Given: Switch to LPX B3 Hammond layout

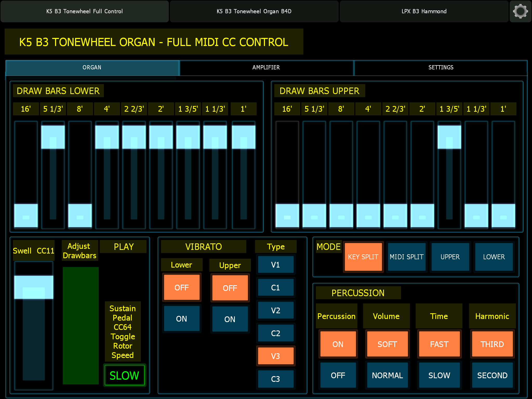Looking at the screenshot, I should (x=424, y=11).
